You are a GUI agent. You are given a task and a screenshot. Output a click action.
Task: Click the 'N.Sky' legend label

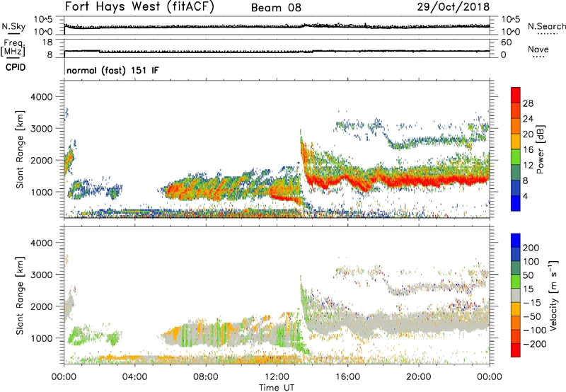tap(13, 26)
